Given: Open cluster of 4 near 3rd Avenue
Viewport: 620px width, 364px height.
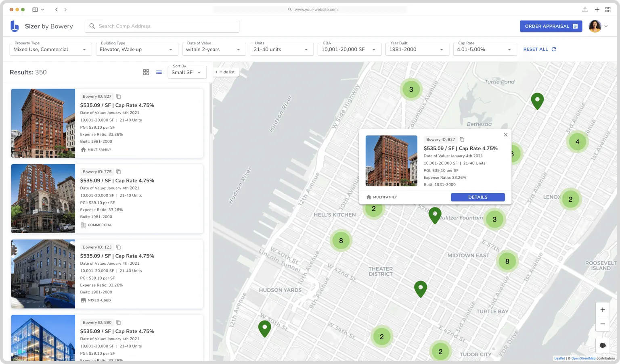Looking at the screenshot, I should click(577, 142).
